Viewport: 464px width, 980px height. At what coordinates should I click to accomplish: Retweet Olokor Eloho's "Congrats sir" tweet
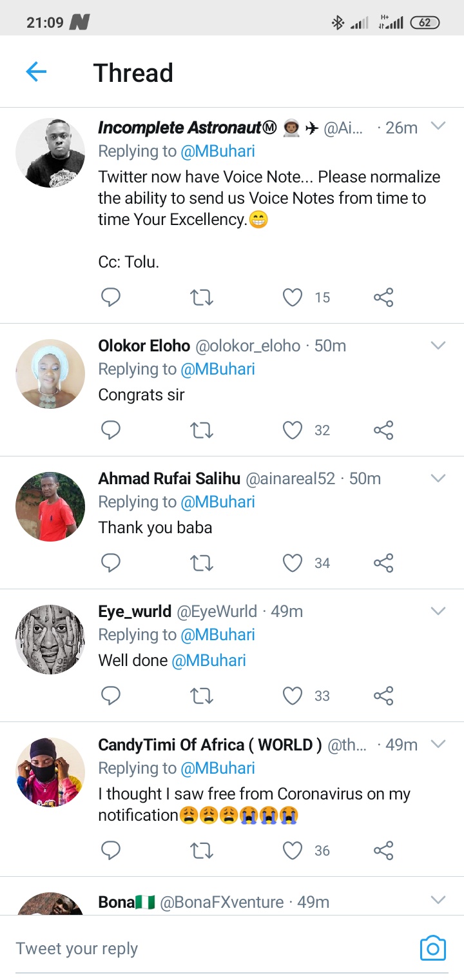point(202,430)
